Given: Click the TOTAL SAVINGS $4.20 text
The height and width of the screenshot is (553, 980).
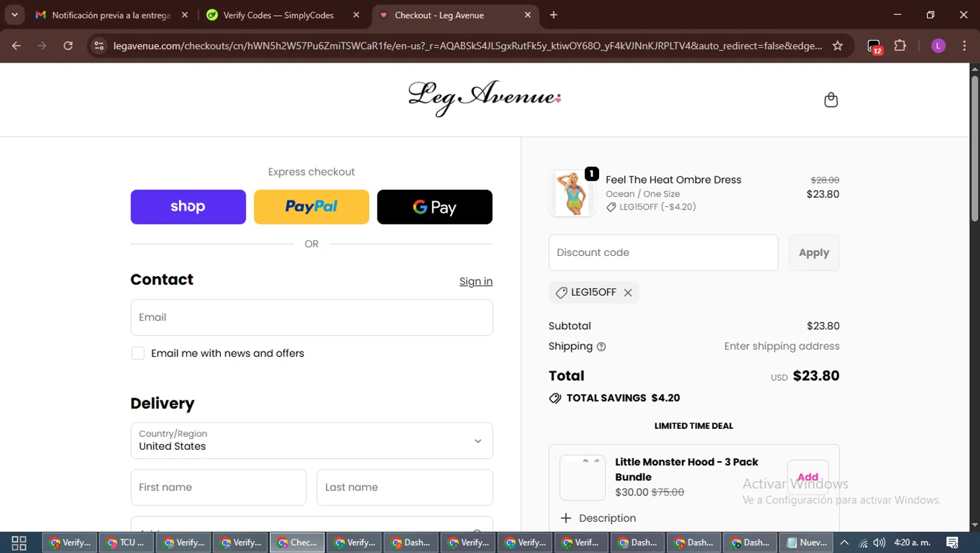Looking at the screenshot, I should click(x=623, y=398).
